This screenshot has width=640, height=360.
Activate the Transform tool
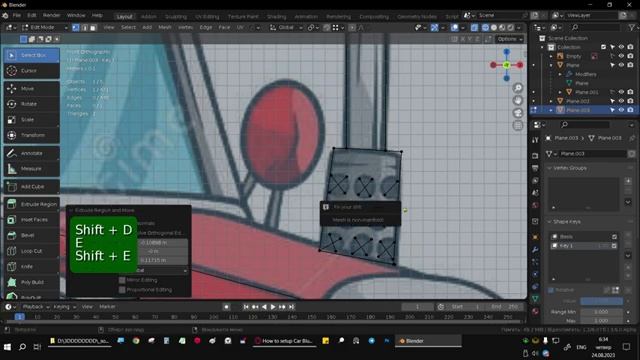[x=32, y=135]
